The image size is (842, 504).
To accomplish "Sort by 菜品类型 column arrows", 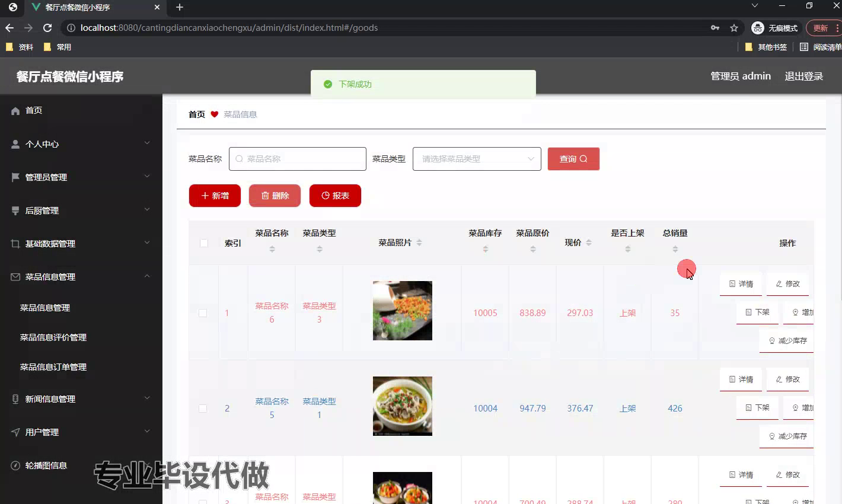I will [320, 249].
